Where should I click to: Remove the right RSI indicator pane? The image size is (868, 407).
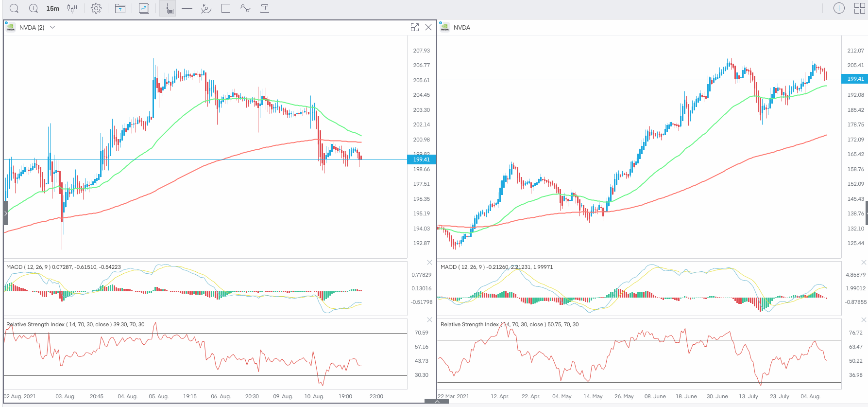(864, 319)
